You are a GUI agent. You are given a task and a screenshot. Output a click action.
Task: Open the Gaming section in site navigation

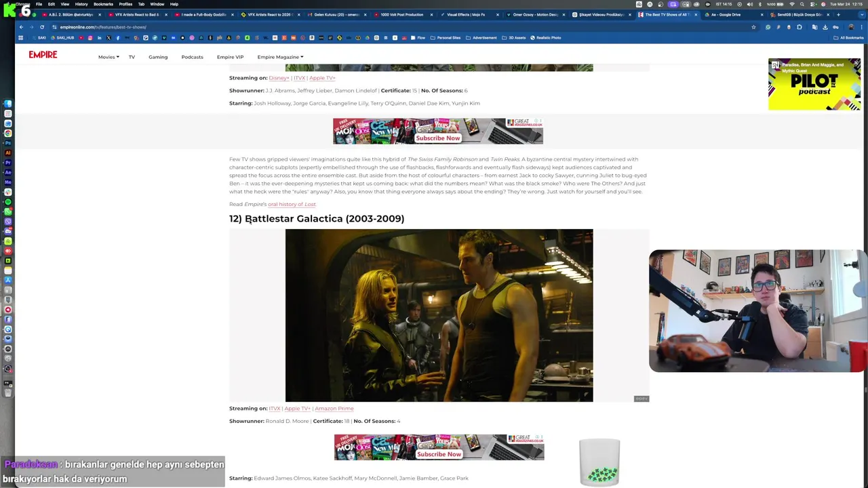click(x=158, y=57)
